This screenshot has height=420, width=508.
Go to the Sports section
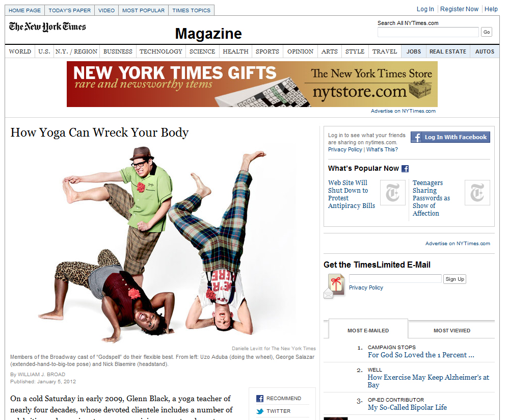point(268,51)
